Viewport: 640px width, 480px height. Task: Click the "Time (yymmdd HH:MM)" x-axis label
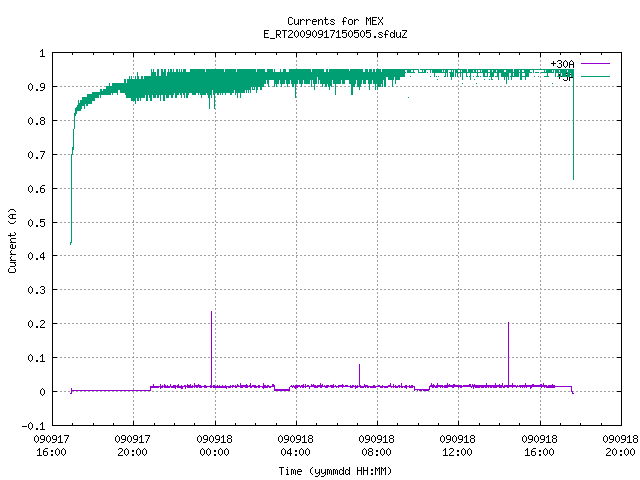point(335,471)
